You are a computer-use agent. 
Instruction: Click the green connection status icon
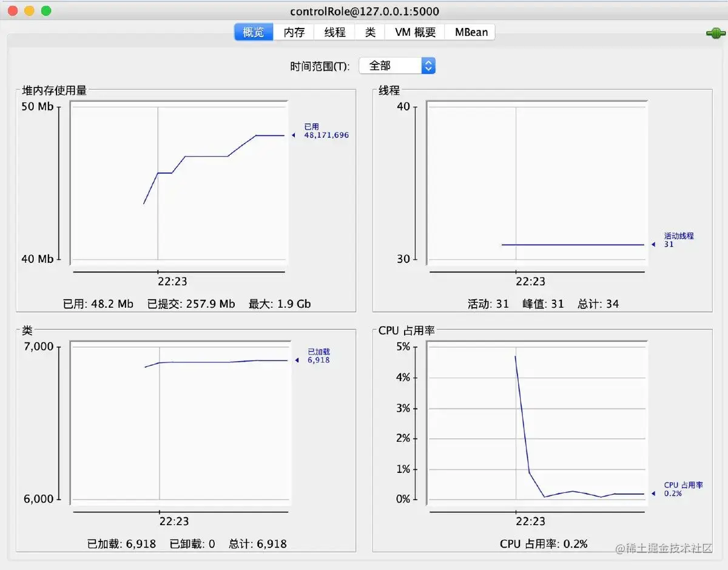coord(716,33)
